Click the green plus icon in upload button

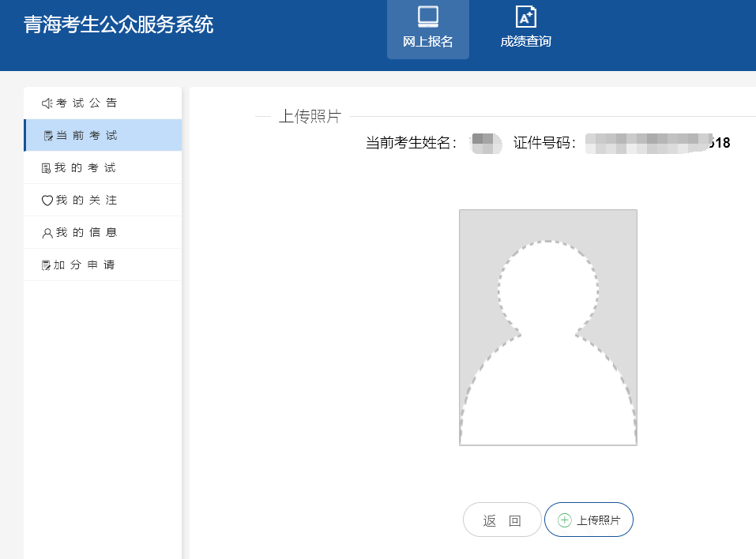pos(564,520)
